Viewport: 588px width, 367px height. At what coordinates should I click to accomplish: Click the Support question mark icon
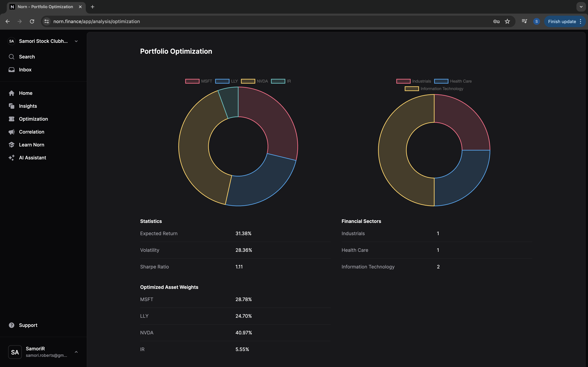pyautogui.click(x=11, y=325)
